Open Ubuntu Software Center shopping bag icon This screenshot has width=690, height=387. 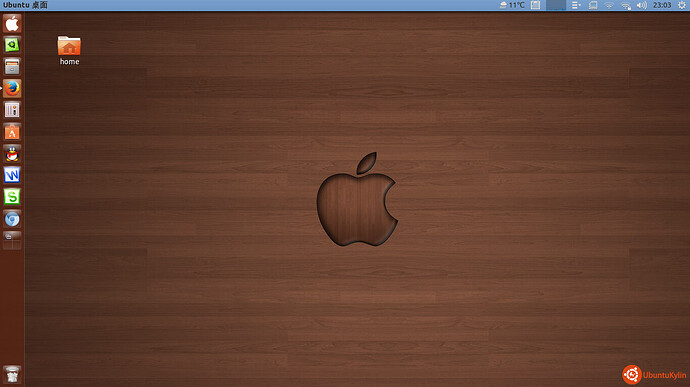[12, 132]
